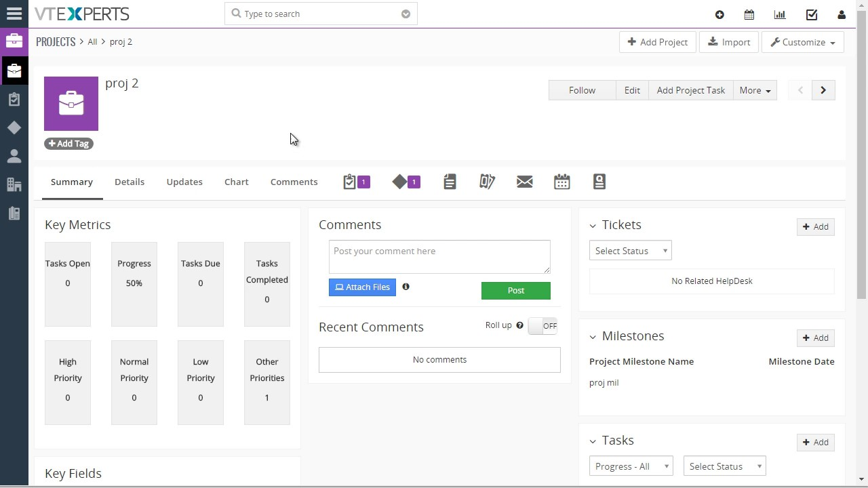Open the Progress - All dropdown under Tasks
Screen dimensions: 868x488
(631, 466)
